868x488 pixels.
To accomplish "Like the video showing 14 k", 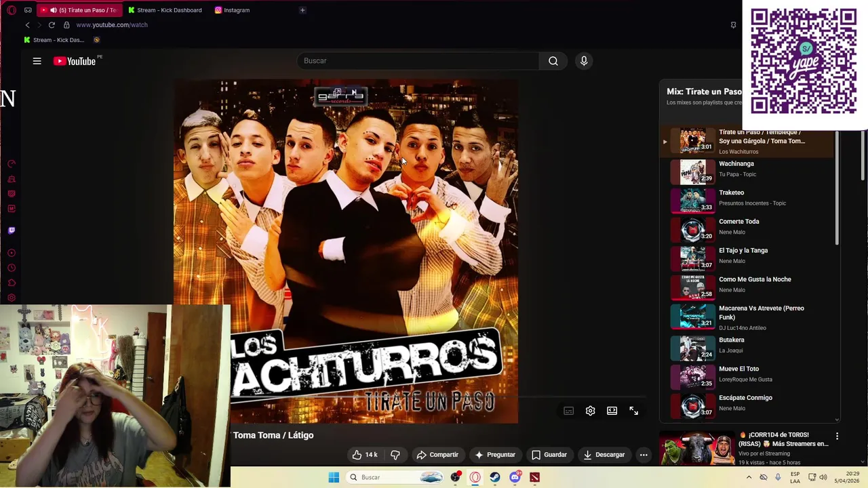I will coord(365,455).
